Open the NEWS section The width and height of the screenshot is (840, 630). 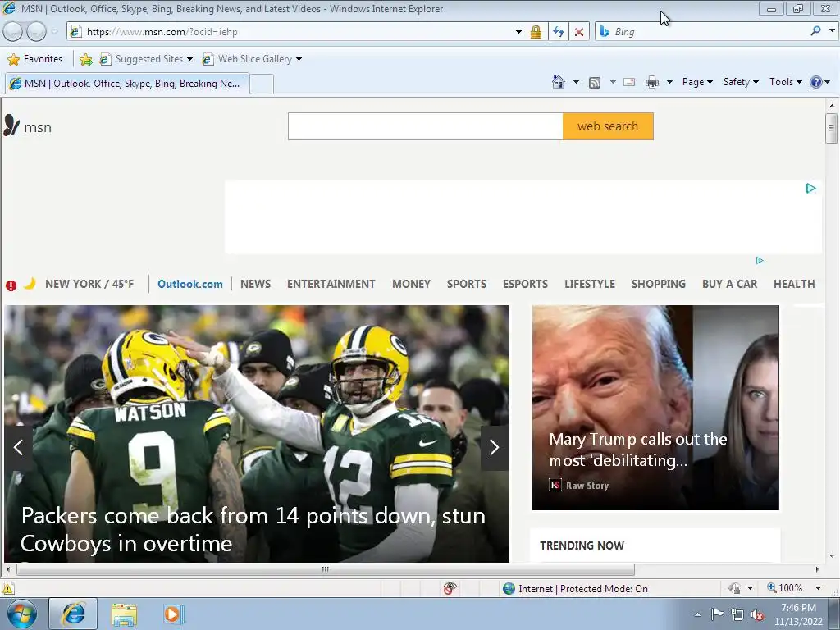tap(256, 284)
